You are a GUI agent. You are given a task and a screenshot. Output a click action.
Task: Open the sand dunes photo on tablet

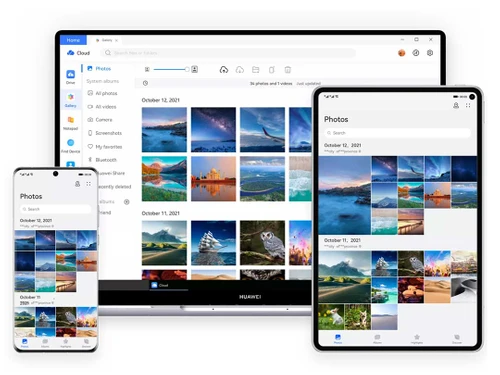tap(437, 290)
